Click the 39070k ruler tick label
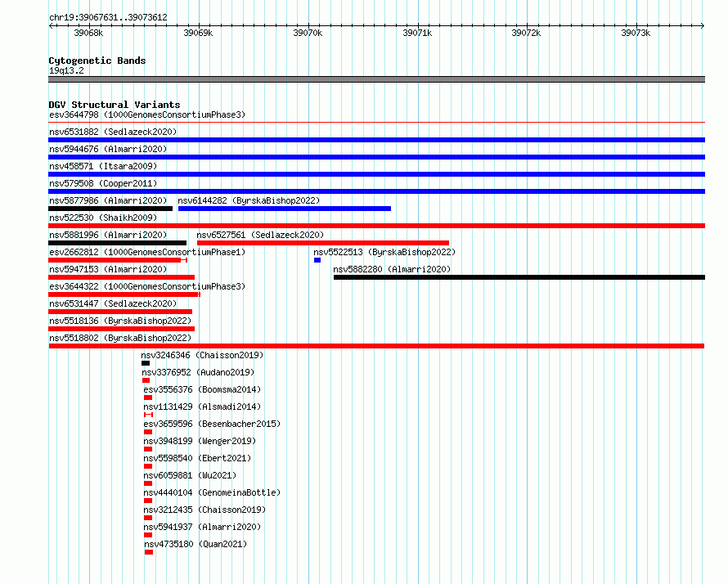This screenshot has height=584, width=728. point(308,33)
